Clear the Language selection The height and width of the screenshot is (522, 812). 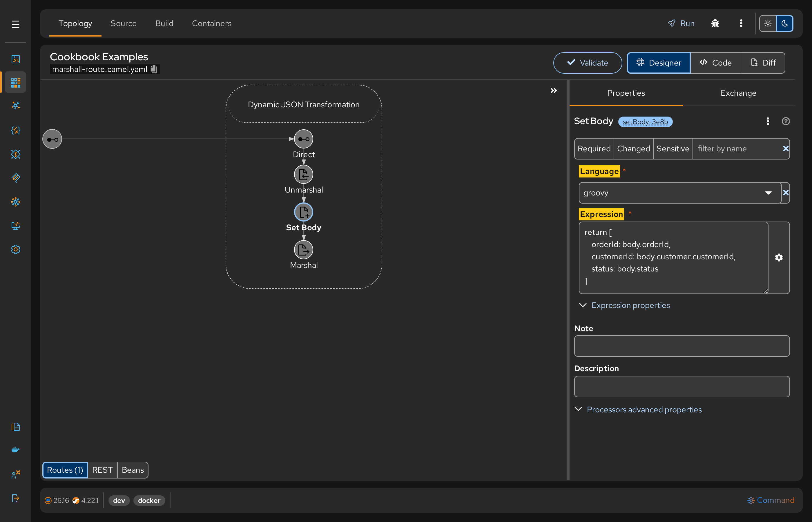(x=786, y=193)
